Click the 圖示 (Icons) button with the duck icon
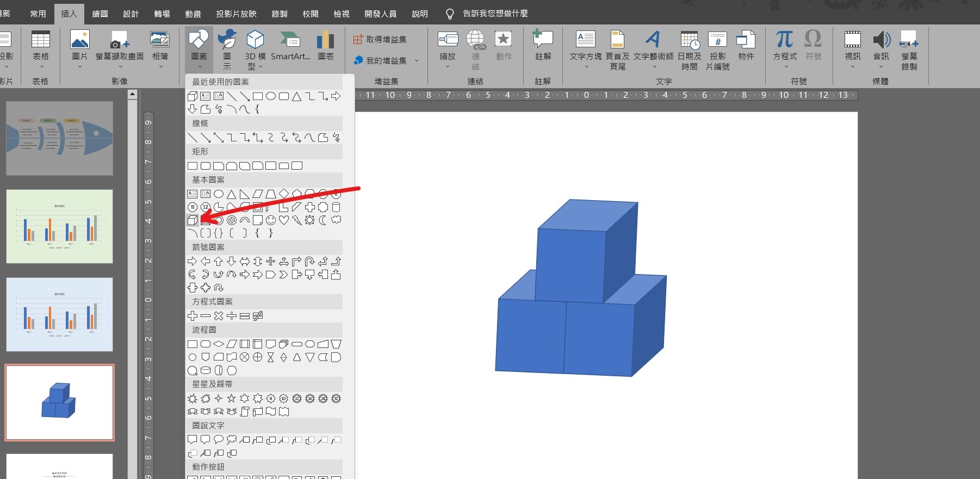The image size is (980, 479). tap(227, 50)
